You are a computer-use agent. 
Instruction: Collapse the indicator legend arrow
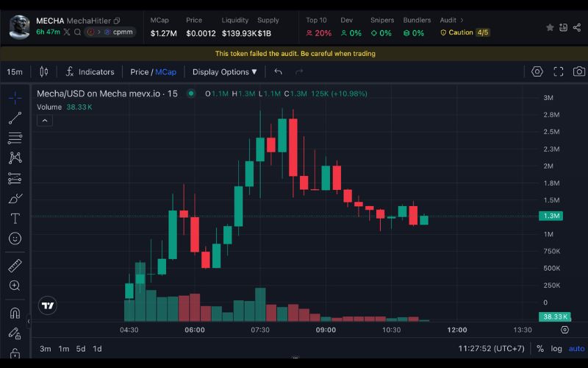(x=45, y=121)
